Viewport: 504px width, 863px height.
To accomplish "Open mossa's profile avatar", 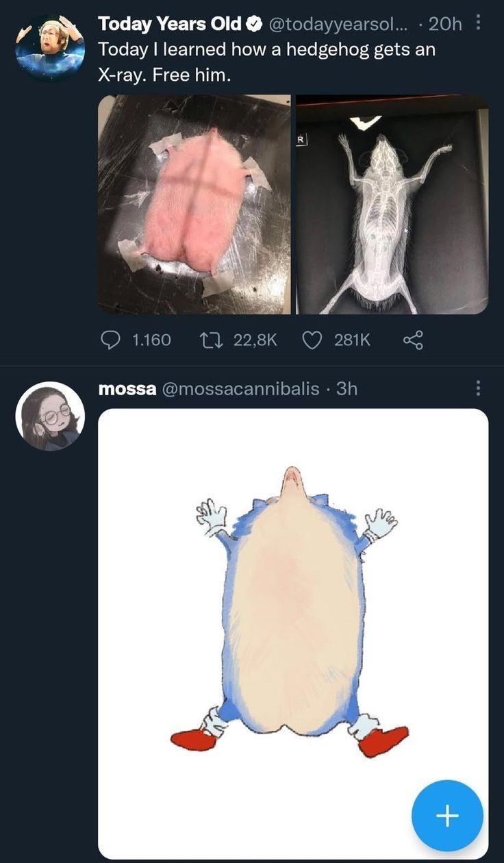I will (x=50, y=416).
